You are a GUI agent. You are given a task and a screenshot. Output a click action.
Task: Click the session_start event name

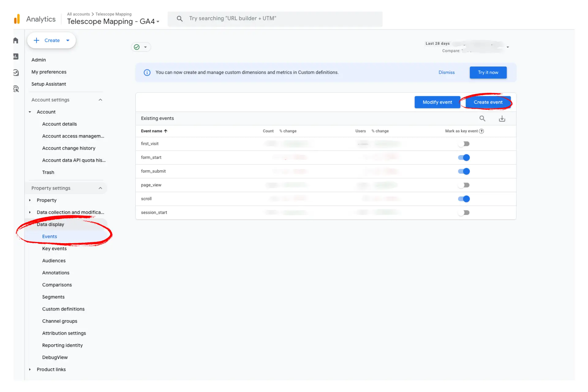154,213
